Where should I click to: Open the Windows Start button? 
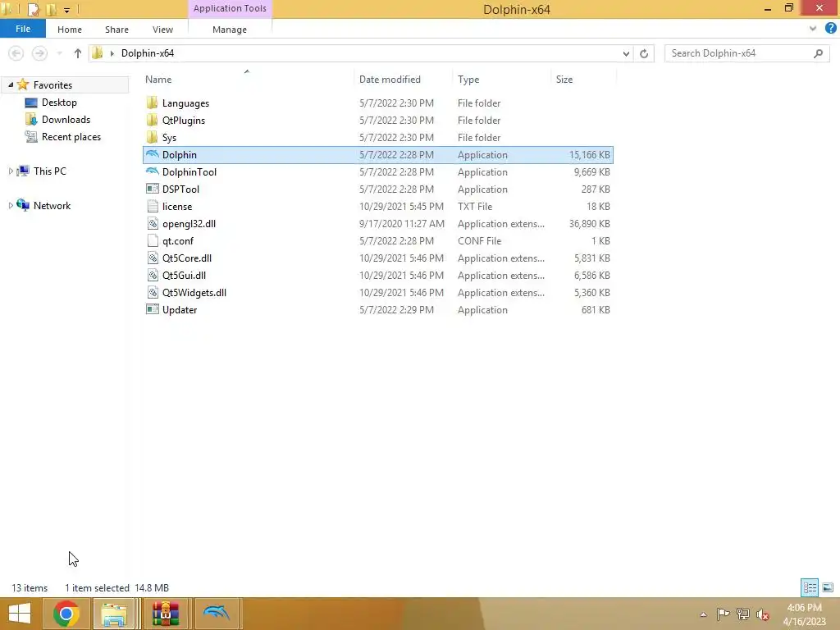coord(20,614)
